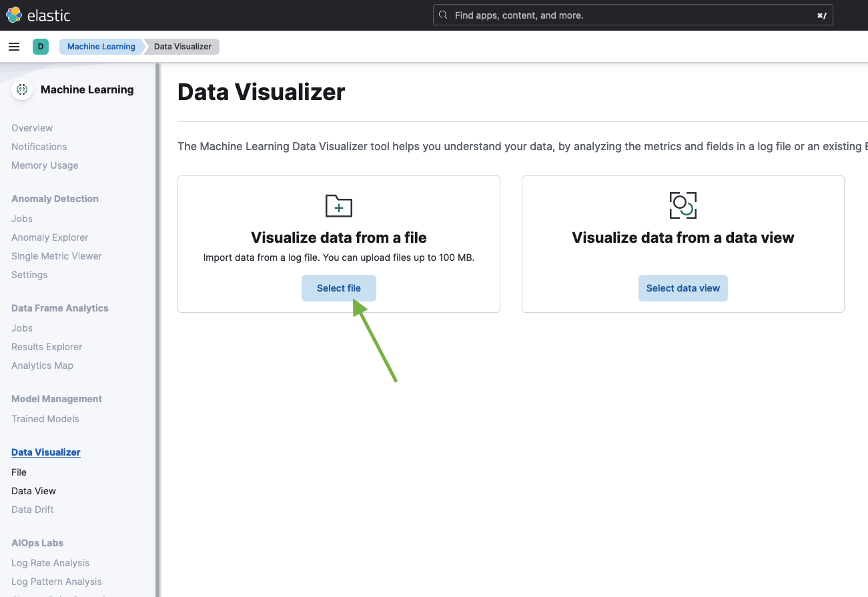
Task: Open Data Frame Analytics Jobs
Action: tap(22, 328)
